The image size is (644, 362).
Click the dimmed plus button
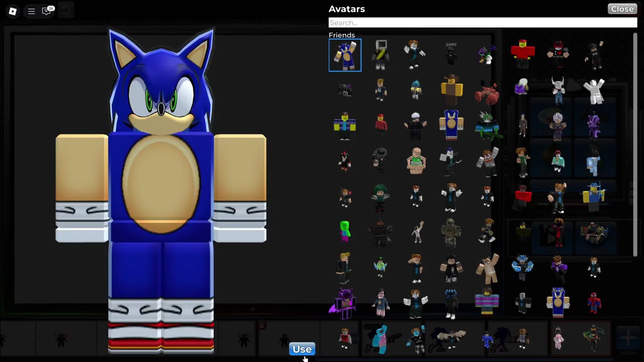[x=627, y=338]
